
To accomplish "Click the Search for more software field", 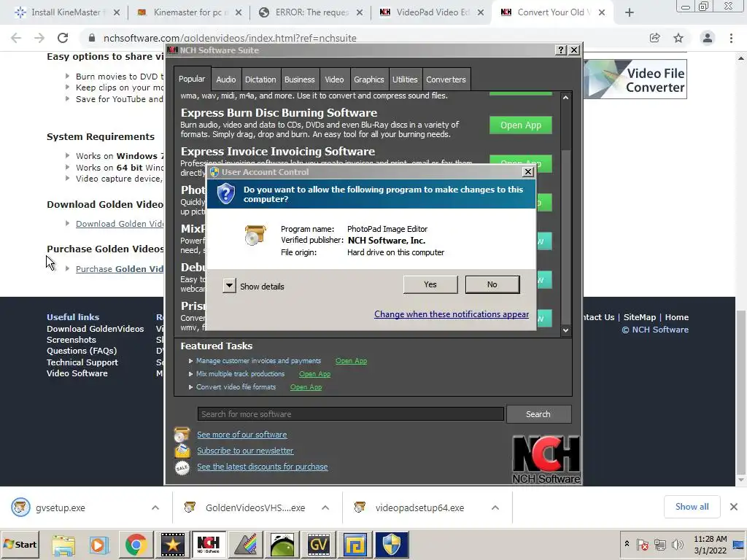I will pyautogui.click(x=351, y=414).
